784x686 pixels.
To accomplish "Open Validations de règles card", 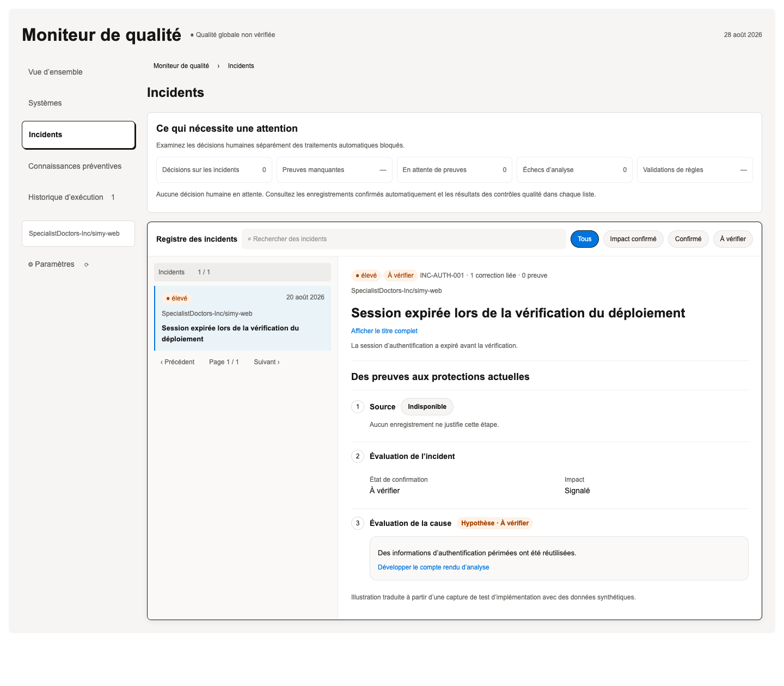I will (x=695, y=170).
